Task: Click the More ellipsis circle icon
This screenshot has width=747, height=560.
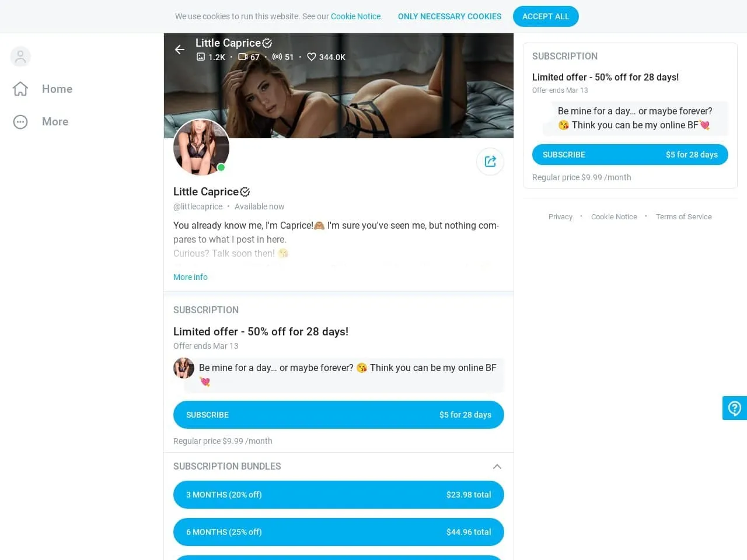Action: pos(20,122)
